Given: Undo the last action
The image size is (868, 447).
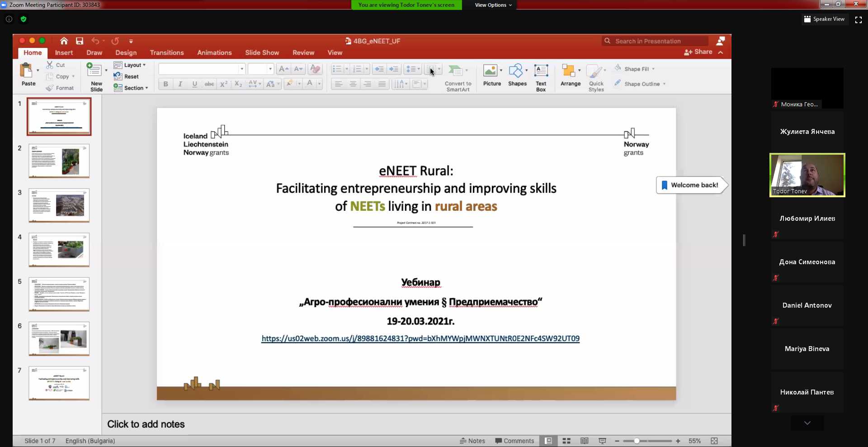Looking at the screenshot, I should [x=95, y=41].
